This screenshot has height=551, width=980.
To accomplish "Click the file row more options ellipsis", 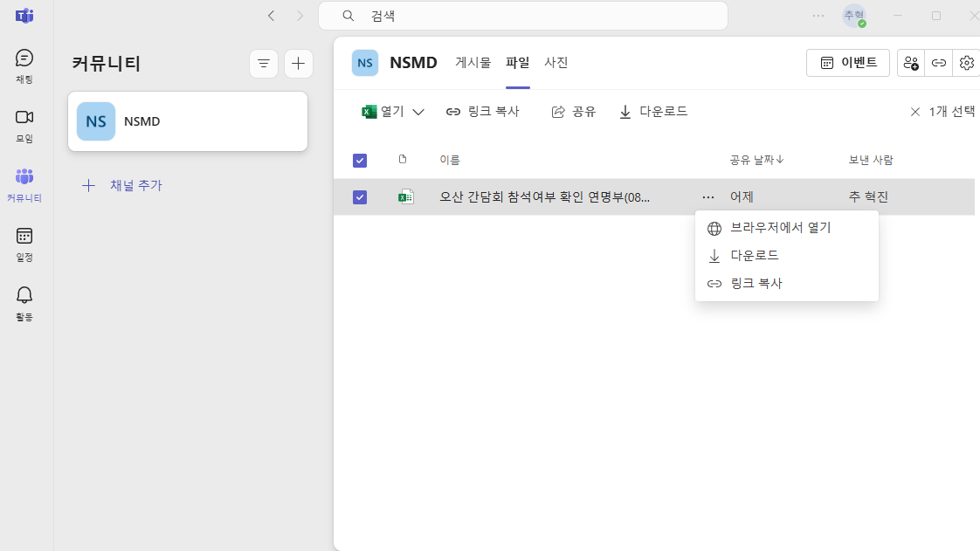I will point(708,197).
